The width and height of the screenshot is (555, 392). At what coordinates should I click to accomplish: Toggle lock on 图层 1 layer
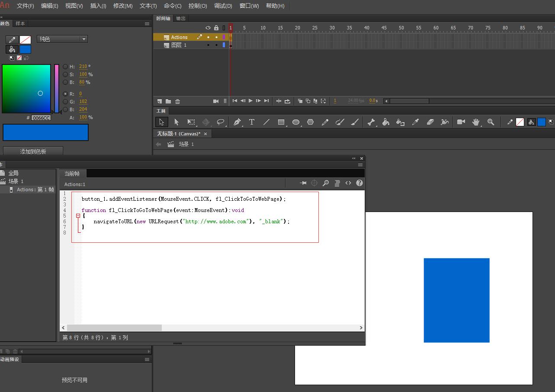coord(216,45)
